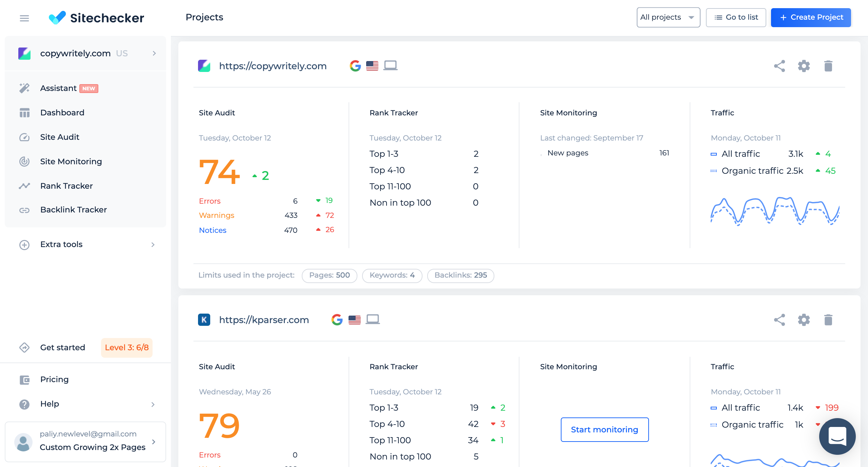This screenshot has width=868, height=467.
Task: Click the Site Monitoring radar icon
Action: [x=24, y=162]
